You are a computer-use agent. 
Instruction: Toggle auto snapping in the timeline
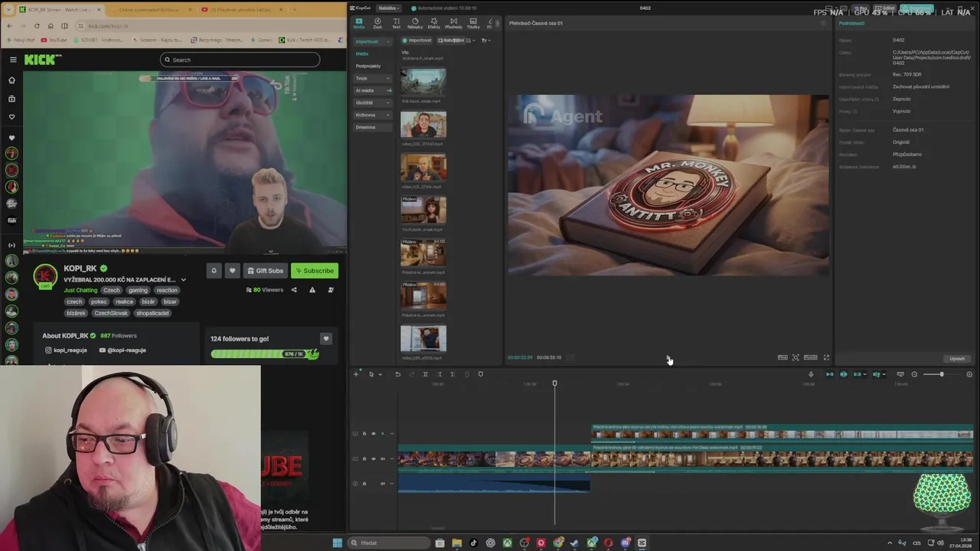pos(844,374)
